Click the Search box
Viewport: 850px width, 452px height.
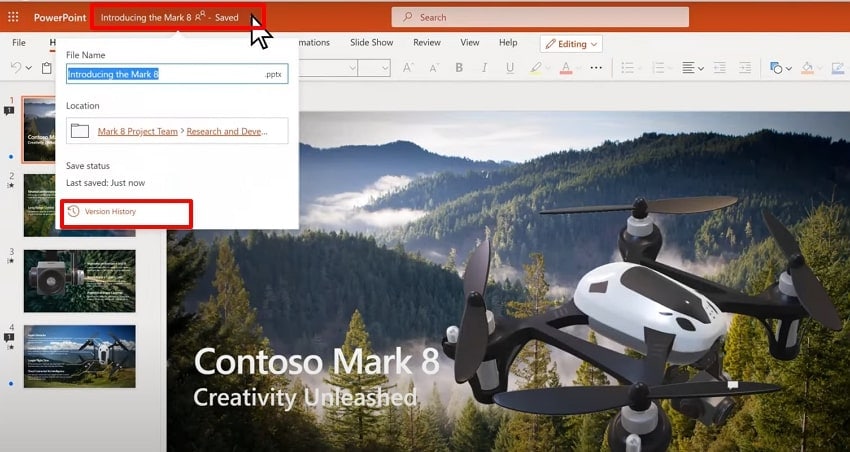pos(540,17)
